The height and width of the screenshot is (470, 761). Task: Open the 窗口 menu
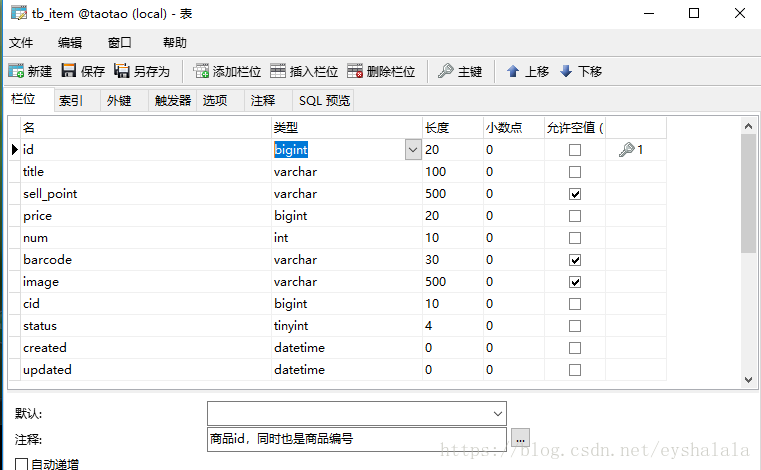[x=119, y=43]
